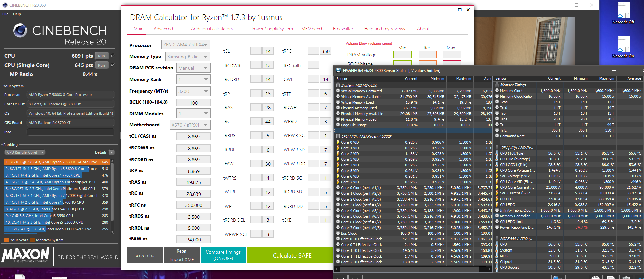Click the thermometer icon beside CPU (Tctl/Tdie)

497,153
